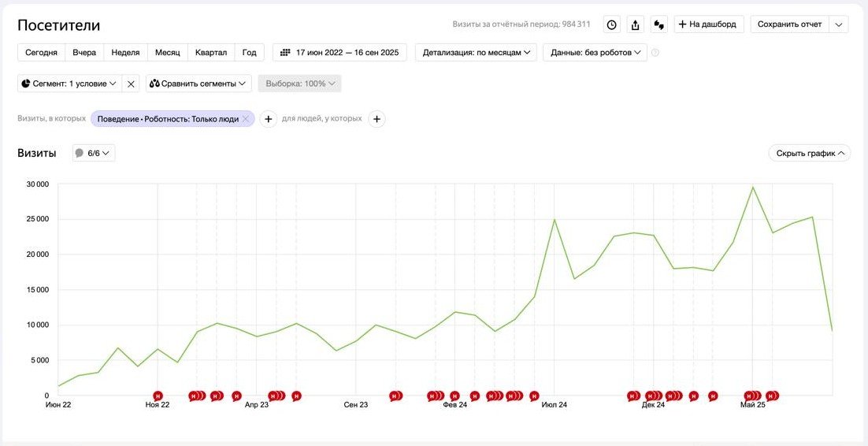Collapse the chart with Скрыть график
The width and height of the screenshot is (868, 446).
pyautogui.click(x=810, y=153)
